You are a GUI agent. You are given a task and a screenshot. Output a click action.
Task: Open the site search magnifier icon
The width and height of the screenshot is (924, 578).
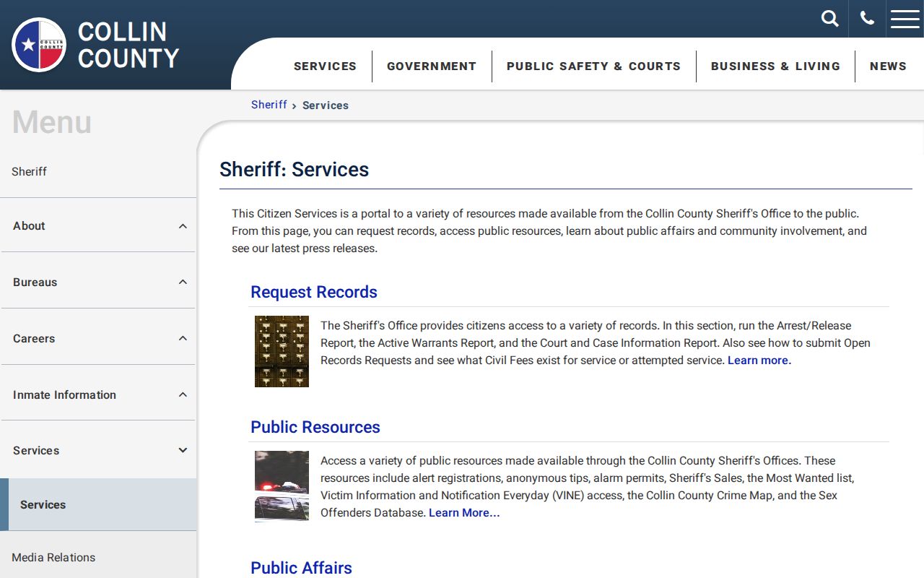[x=830, y=19]
